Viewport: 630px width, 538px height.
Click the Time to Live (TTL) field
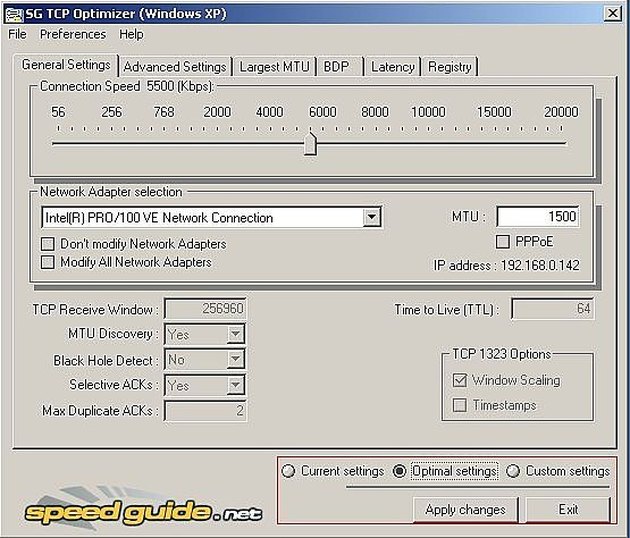[x=553, y=309]
